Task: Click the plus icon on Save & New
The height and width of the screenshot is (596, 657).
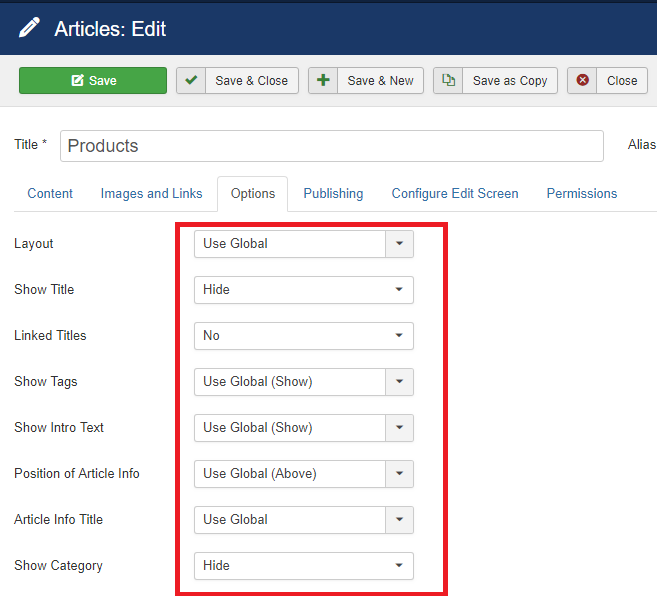Action: click(x=323, y=81)
